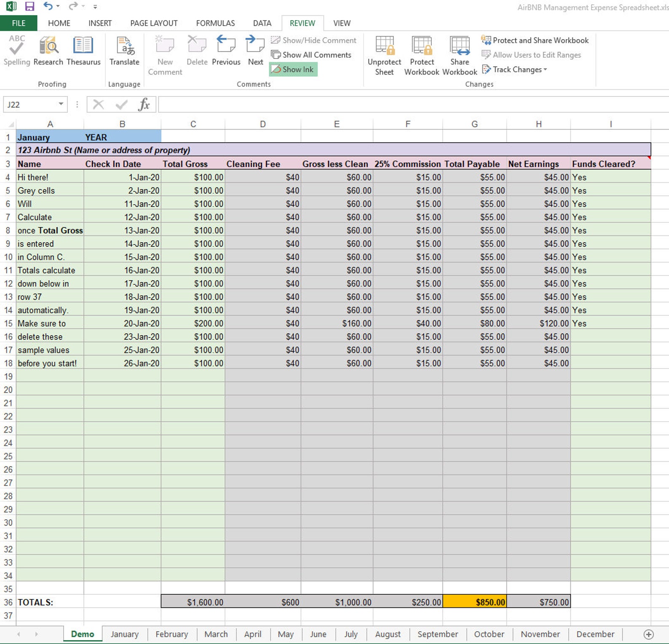Click the $1,600.00 totals cell
This screenshot has width=669, height=644.
[193, 602]
